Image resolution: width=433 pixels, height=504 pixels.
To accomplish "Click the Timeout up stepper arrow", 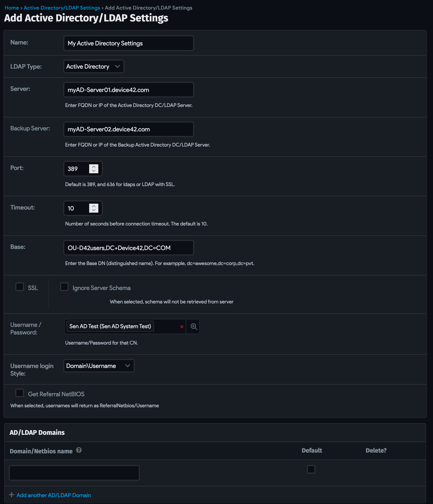I will tap(93, 206).
